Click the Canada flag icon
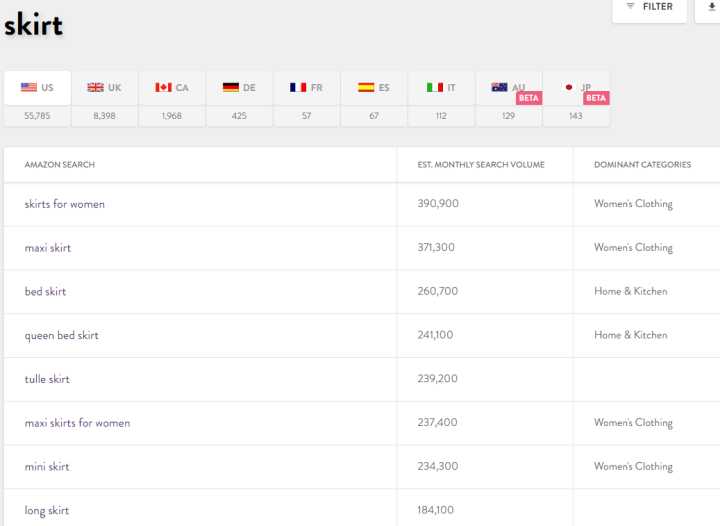This screenshot has width=720, height=526. pyautogui.click(x=163, y=88)
